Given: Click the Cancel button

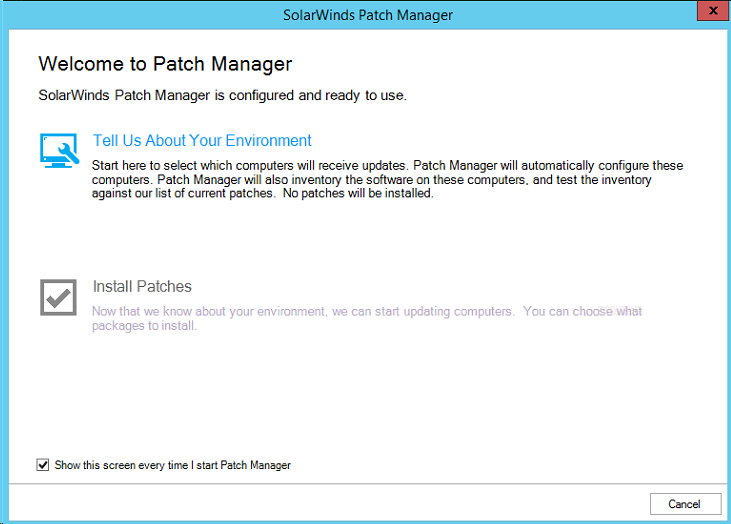Looking at the screenshot, I should coord(685,504).
